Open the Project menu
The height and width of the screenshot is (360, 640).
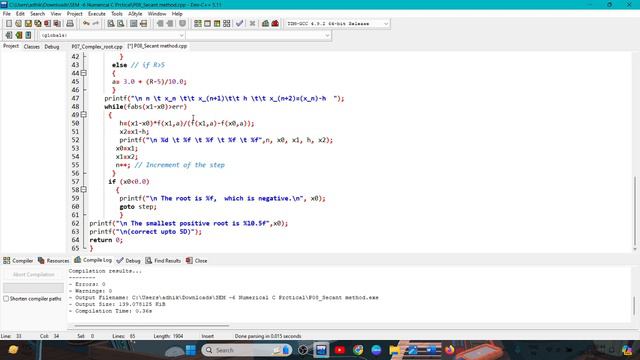click(74, 14)
